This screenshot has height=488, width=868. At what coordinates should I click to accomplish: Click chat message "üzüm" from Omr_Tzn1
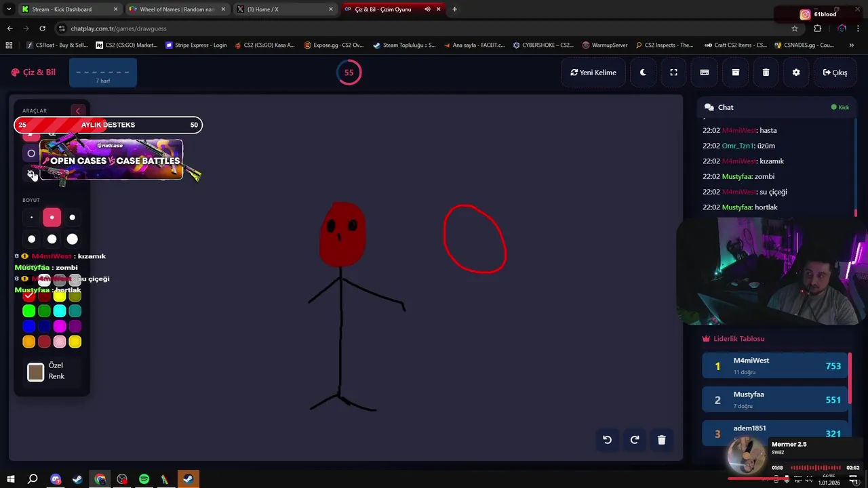click(766, 146)
